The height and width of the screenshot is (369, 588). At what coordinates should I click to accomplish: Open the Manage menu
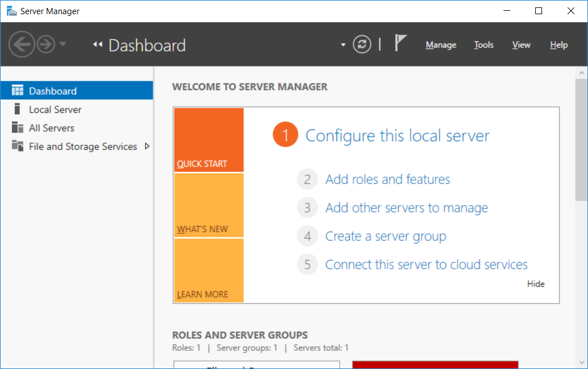[x=441, y=45]
